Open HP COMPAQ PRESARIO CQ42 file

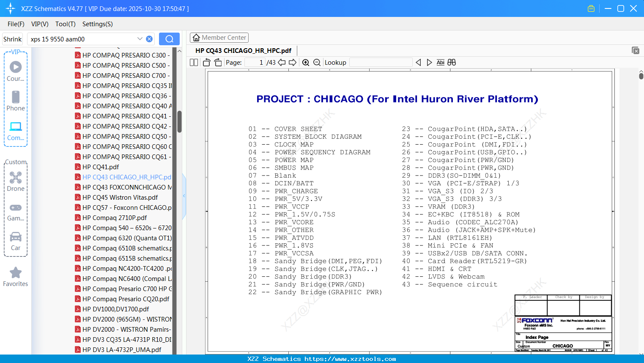click(x=123, y=126)
